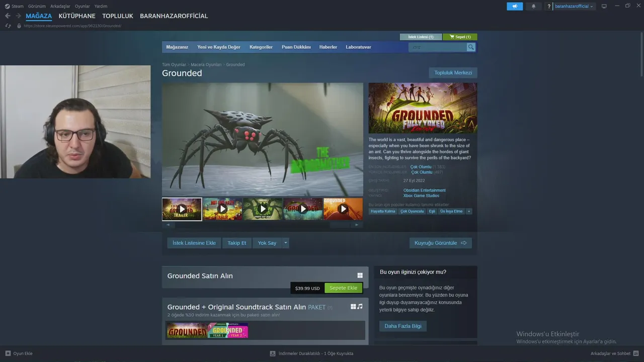Go back with the left arrow
644x362 pixels.
tap(8, 16)
